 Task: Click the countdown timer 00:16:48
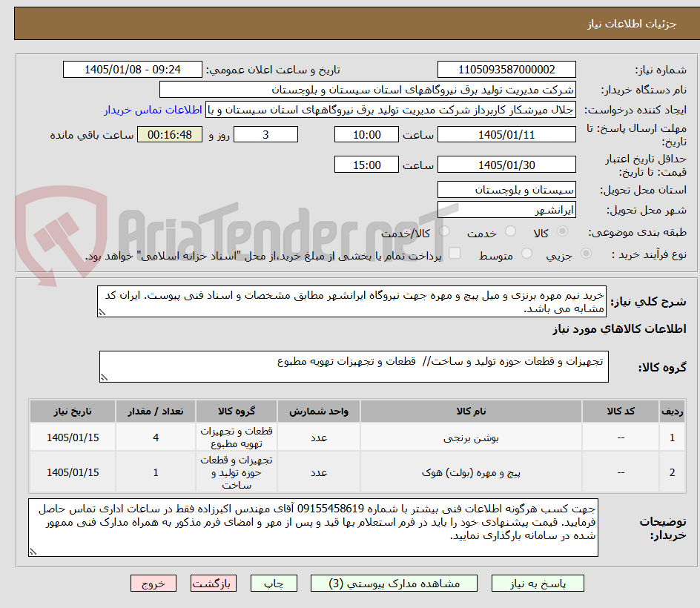click(x=170, y=134)
